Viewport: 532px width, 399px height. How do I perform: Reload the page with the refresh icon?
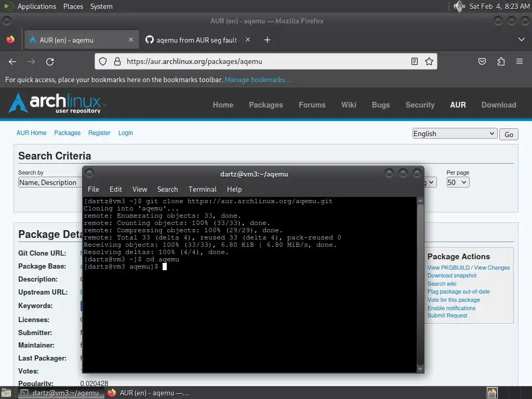coord(50,61)
